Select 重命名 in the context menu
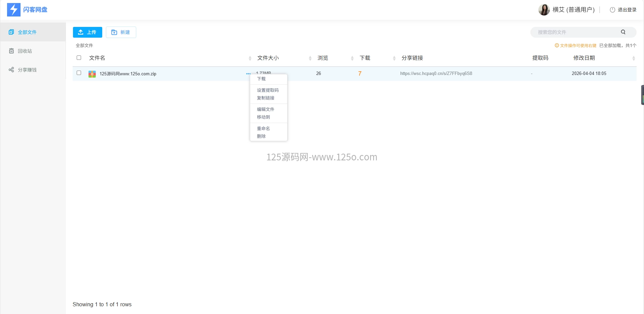Screen dimensions: 644x314 [263, 128]
